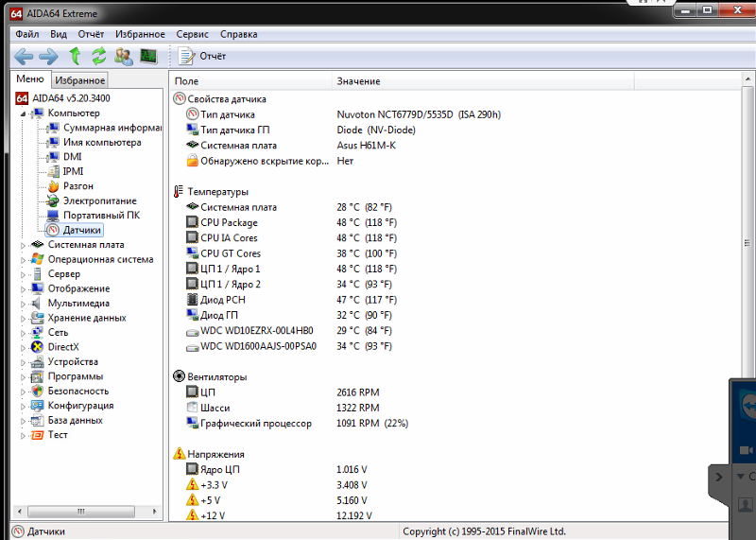Screen dimensions: 756x540
Task: Go forward with the blue right arrow
Action: [x=48, y=57]
